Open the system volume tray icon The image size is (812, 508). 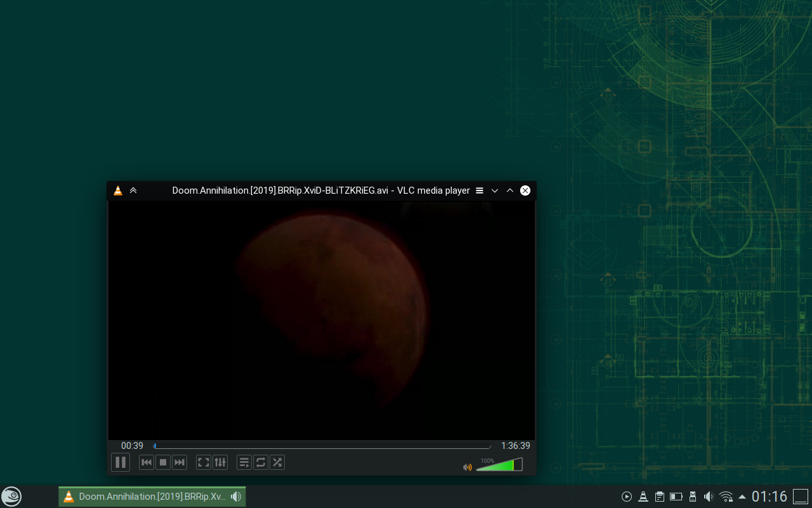(x=709, y=497)
